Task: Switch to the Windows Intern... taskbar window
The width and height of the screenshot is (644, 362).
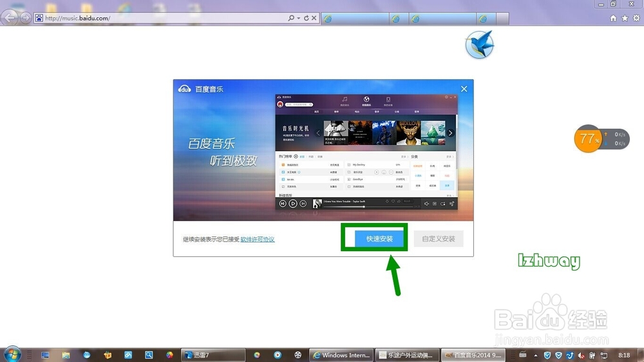Action: click(341, 355)
